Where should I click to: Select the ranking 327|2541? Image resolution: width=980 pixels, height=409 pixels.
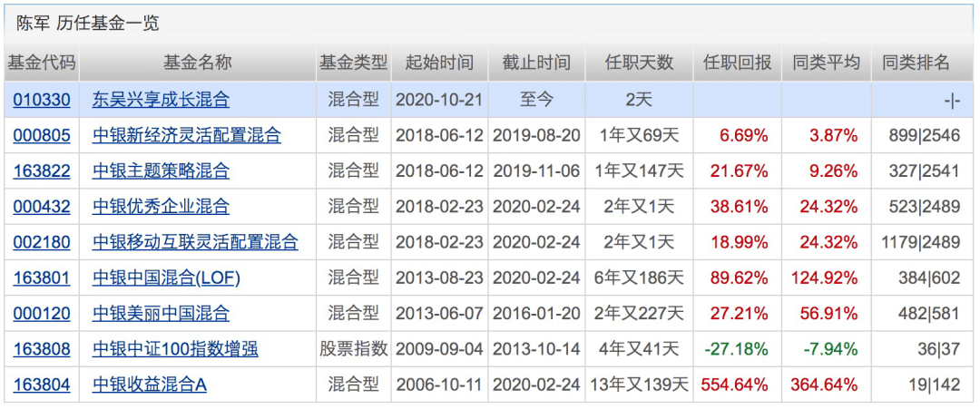tap(924, 170)
